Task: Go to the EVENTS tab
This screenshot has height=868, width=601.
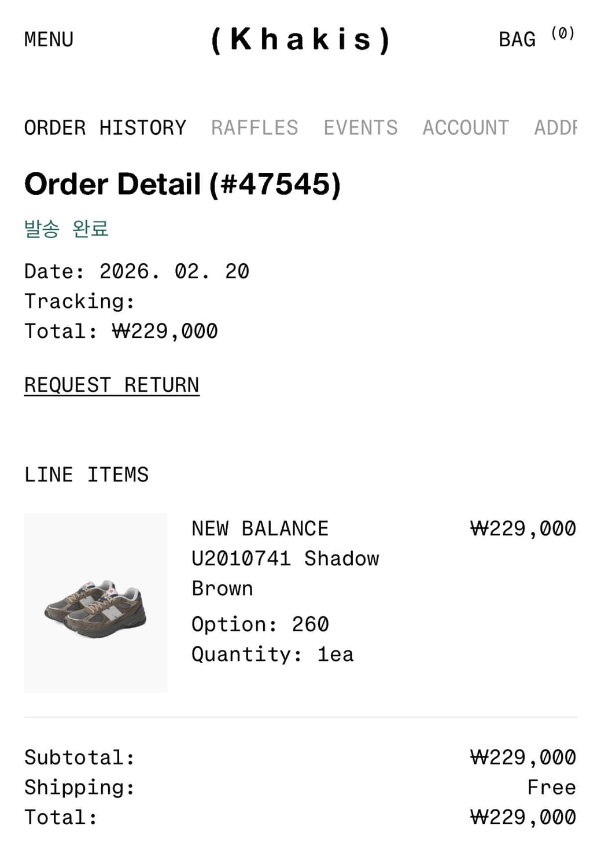Action: 360,127
